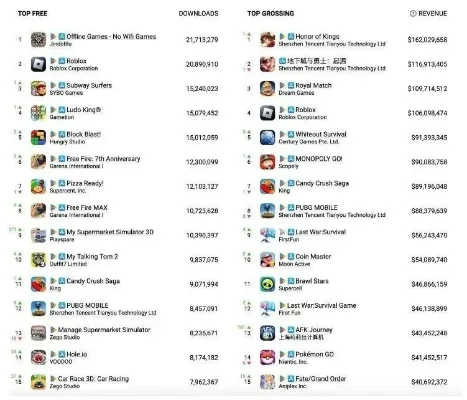Viewport: 467px width, 400px height.
Task: Click the AFK Journey app thumbnail
Action: point(267,333)
